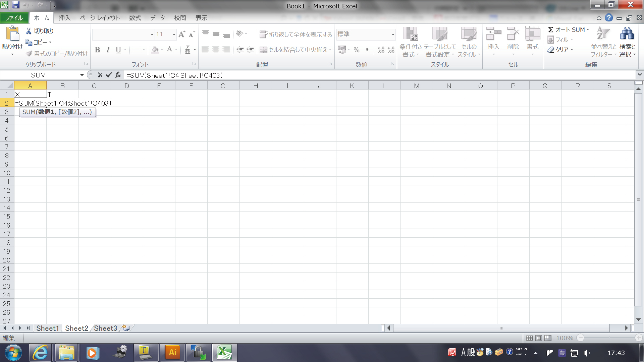Expand the Clear (クリア) dropdown
The height and width of the screenshot is (362, 644).
tap(572, 50)
